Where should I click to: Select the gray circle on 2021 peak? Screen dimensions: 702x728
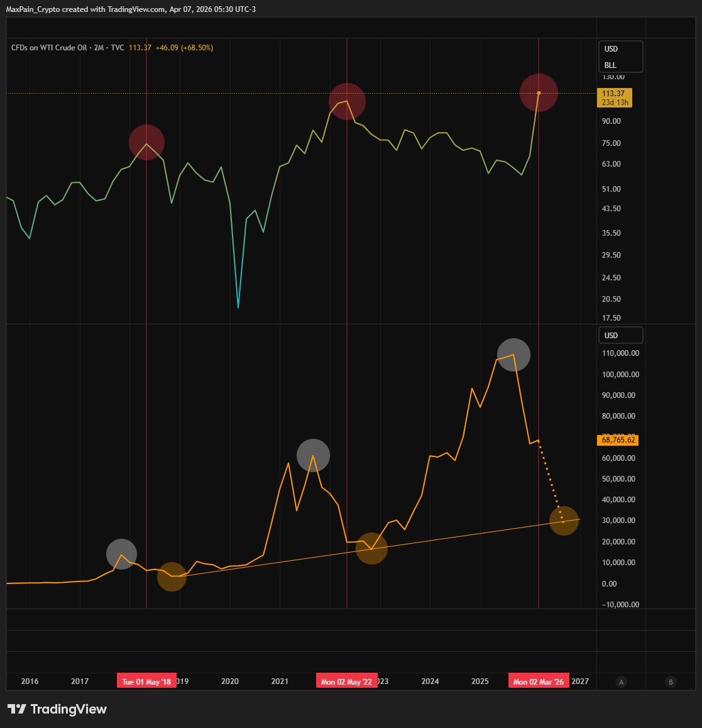click(314, 455)
